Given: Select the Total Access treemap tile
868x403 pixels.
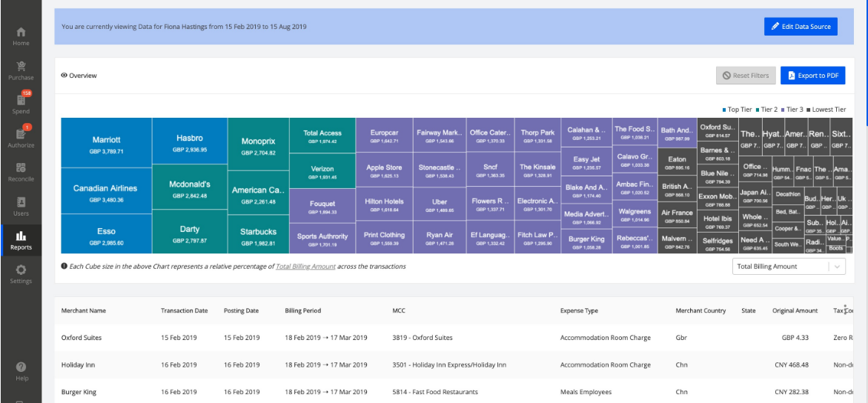Looking at the screenshot, I should [x=322, y=135].
